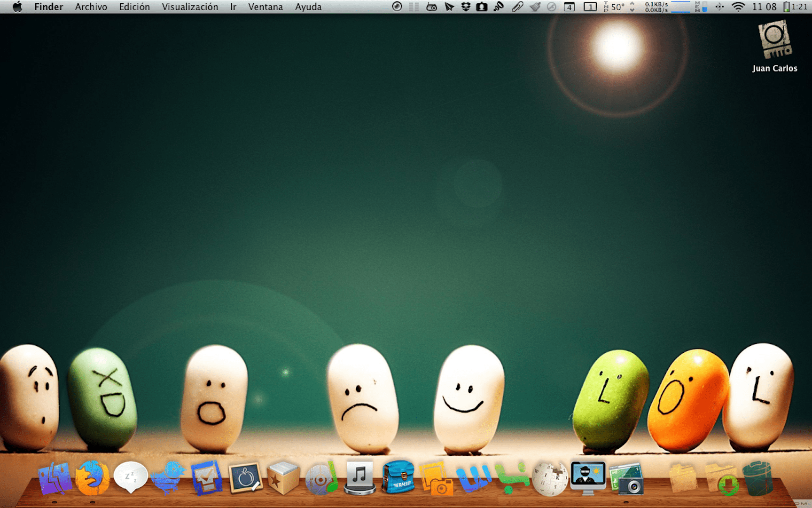The height and width of the screenshot is (508, 812).
Task: Open the Visualización menu
Action: click(190, 7)
